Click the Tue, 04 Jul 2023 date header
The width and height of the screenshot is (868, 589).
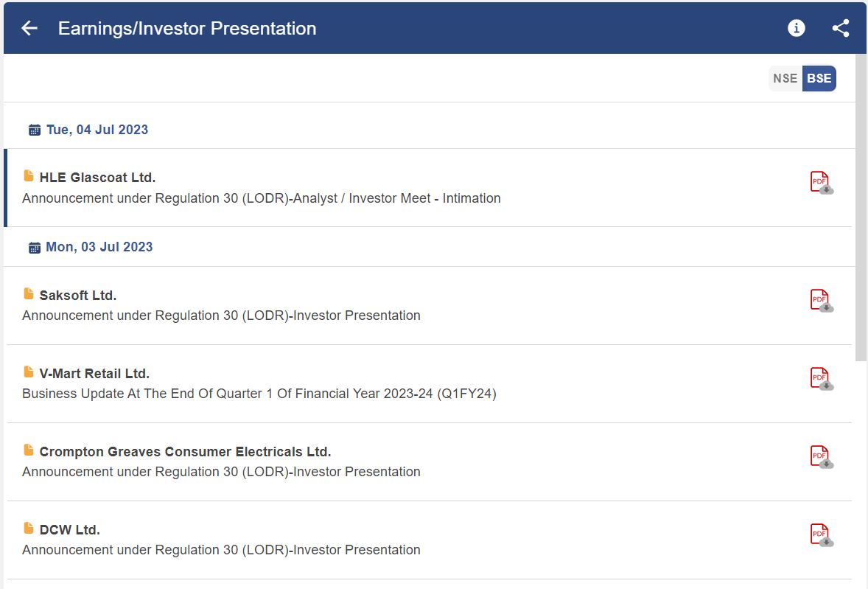[97, 130]
